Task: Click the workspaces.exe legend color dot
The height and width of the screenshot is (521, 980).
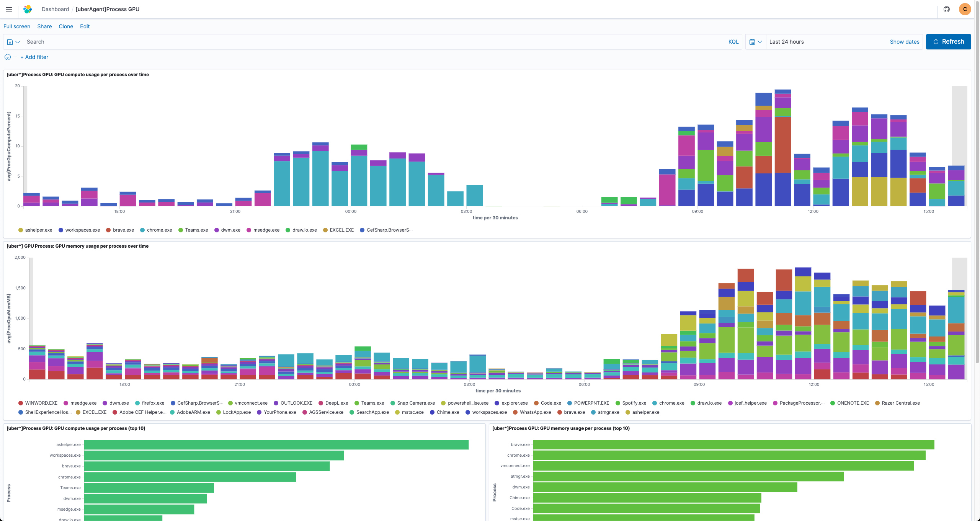Action: tap(61, 230)
